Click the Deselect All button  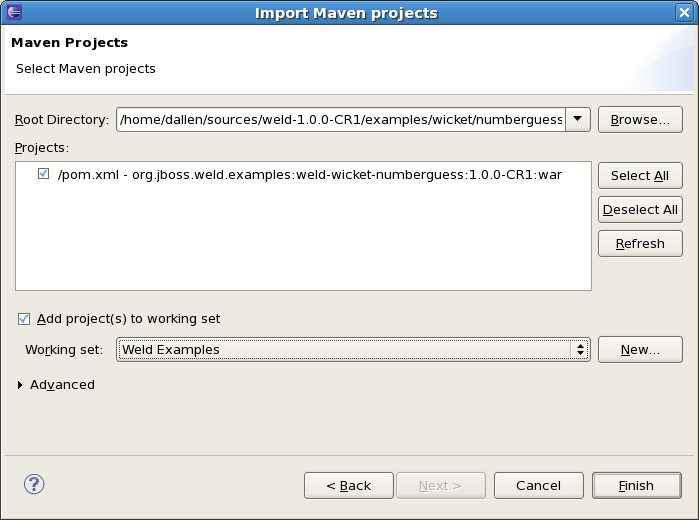[x=640, y=209]
